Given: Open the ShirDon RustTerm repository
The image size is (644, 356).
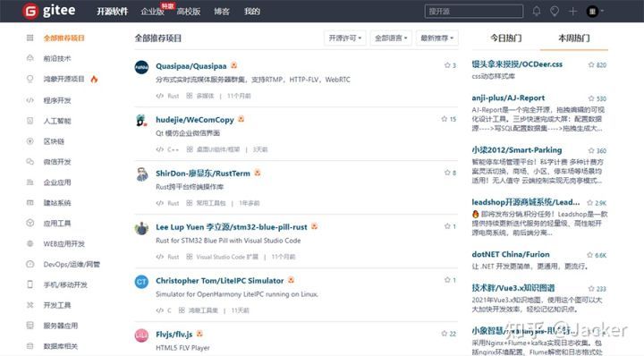Looking at the screenshot, I should [x=203, y=174].
